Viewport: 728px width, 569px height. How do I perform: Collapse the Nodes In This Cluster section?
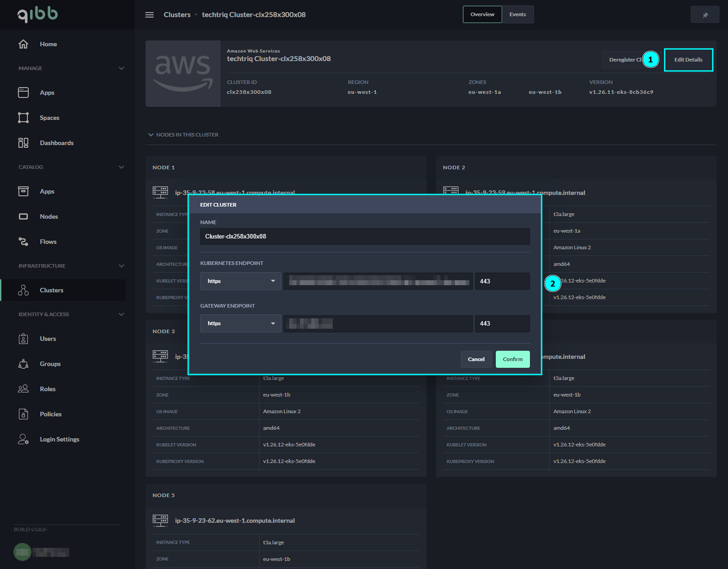tap(151, 134)
